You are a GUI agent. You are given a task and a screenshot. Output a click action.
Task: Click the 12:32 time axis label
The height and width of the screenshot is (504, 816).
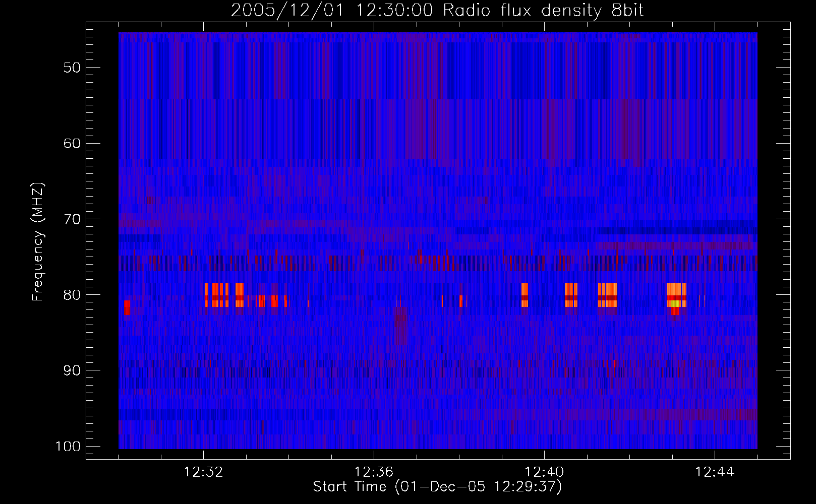pyautogui.click(x=204, y=472)
